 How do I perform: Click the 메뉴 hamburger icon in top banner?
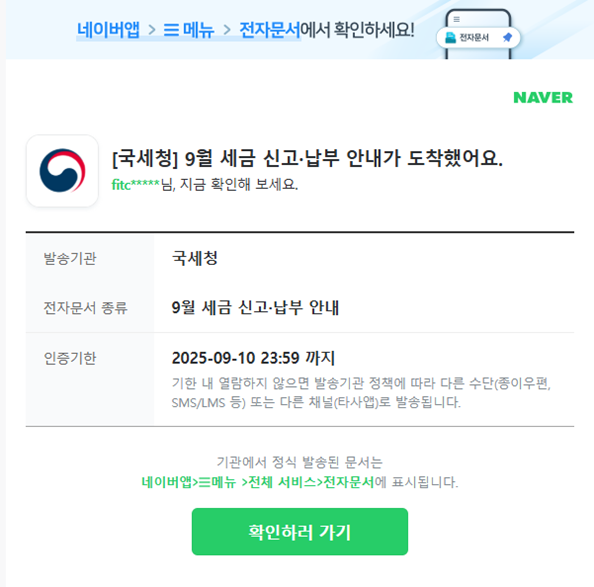point(171,30)
